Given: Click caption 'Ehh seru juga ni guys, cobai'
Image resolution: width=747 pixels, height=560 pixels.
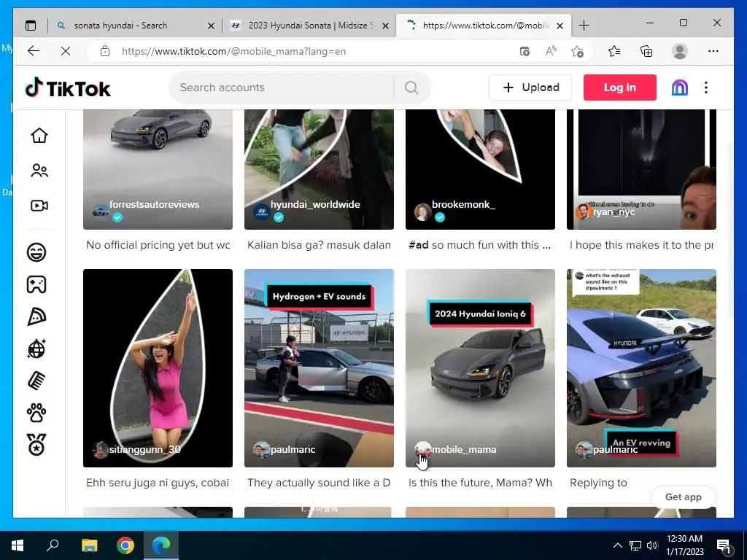Looking at the screenshot, I should (158, 483).
